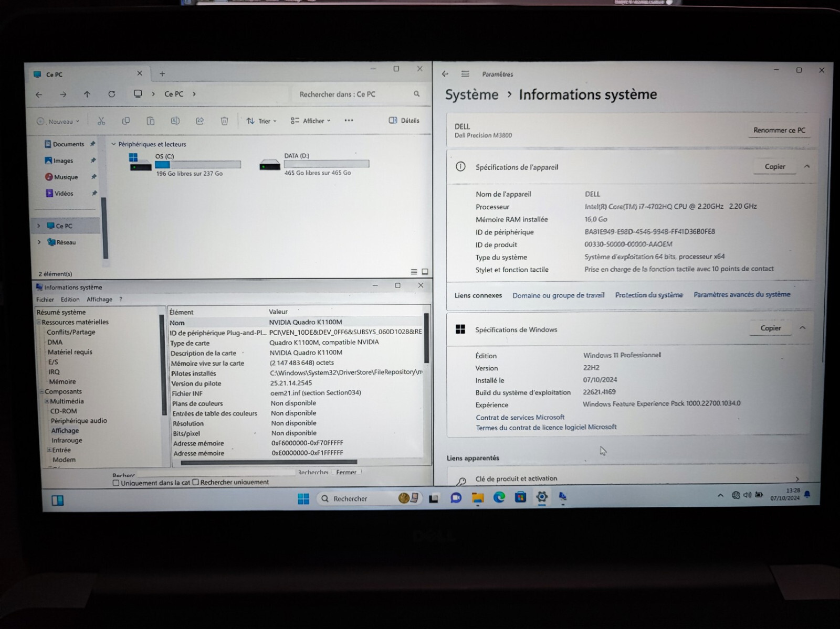Expand Réseau in navigation pane
840x629 pixels.
pos(39,242)
